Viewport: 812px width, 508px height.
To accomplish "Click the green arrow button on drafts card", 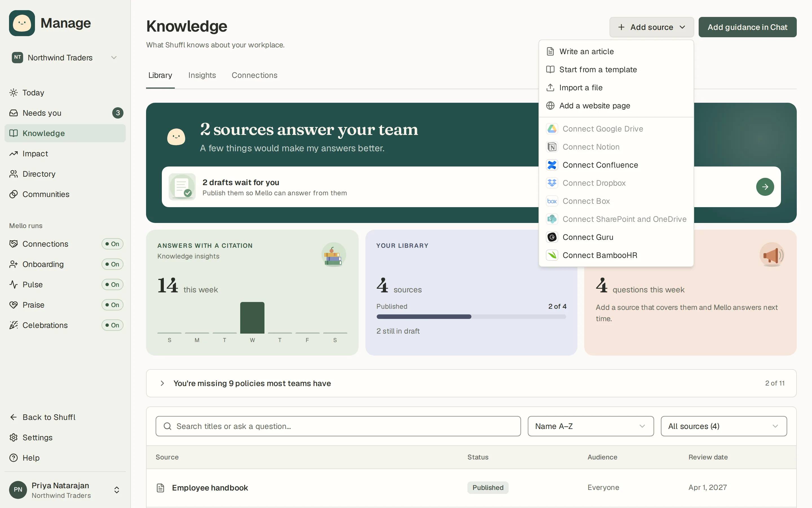I will (x=765, y=187).
